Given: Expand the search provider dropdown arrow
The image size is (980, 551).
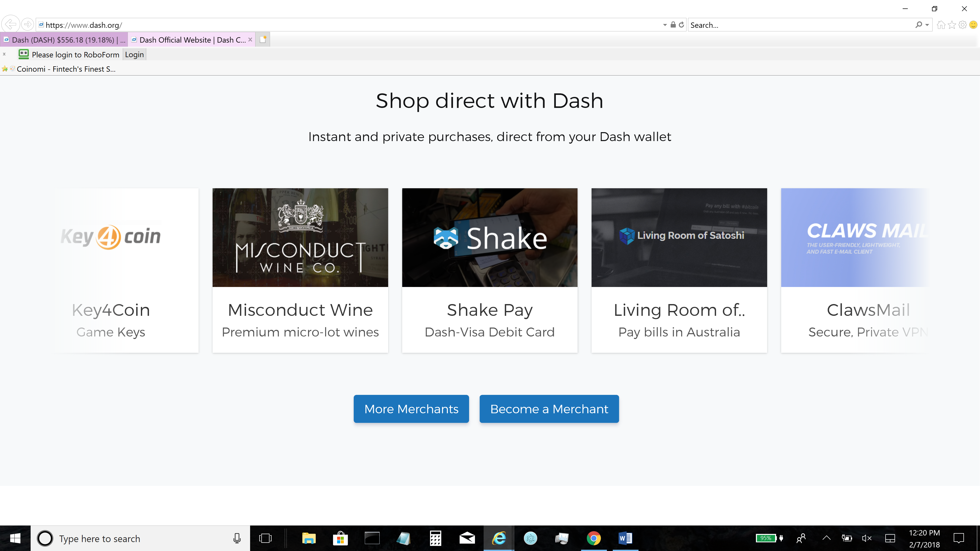Looking at the screenshot, I should [x=927, y=25].
